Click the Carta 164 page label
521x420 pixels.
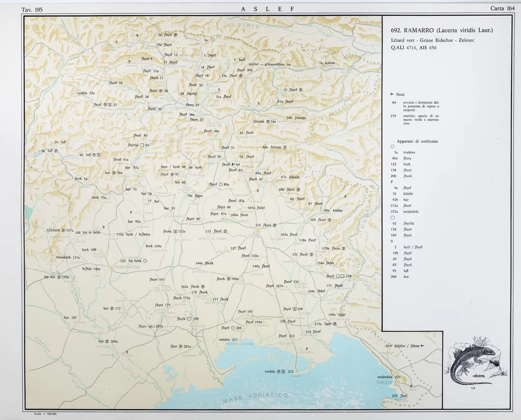coord(502,8)
